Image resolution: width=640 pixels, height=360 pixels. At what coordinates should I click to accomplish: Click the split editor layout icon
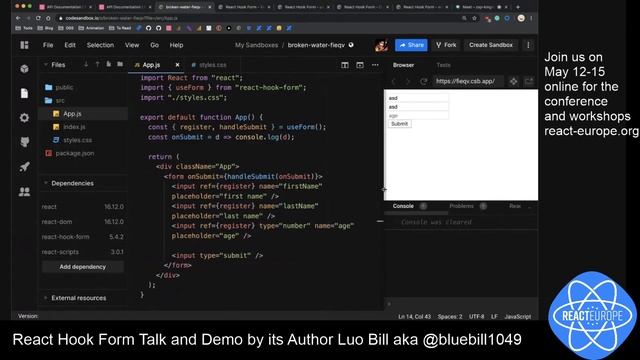(345, 65)
